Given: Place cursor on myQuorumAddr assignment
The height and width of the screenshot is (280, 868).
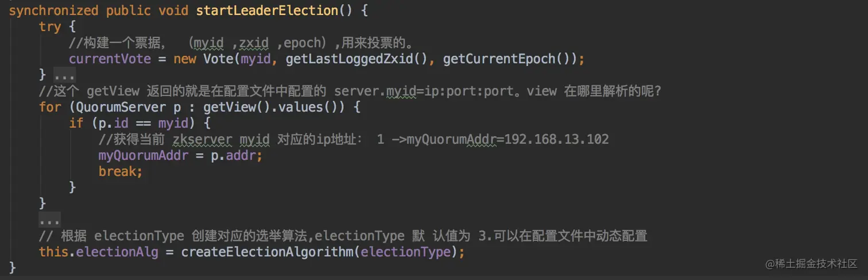Looking at the screenshot, I should [x=144, y=155].
